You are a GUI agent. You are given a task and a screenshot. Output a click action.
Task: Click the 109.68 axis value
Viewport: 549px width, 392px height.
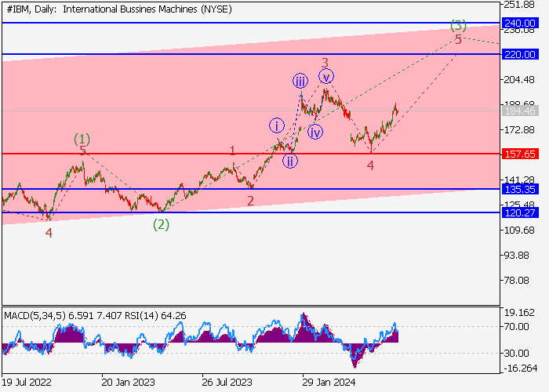(519, 230)
